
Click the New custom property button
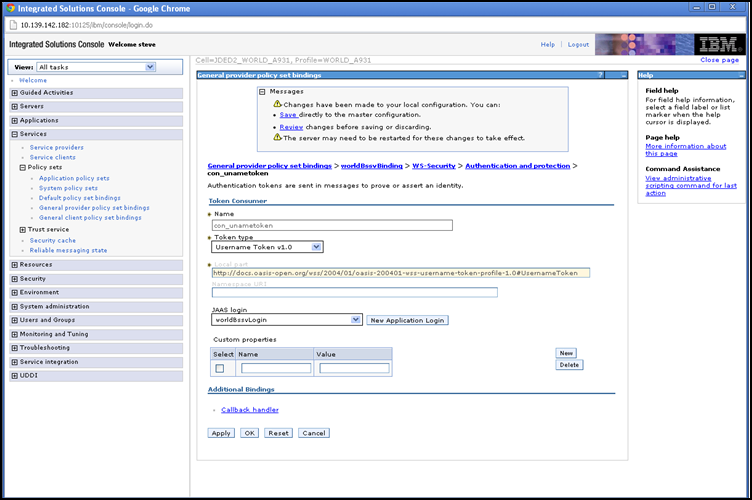tap(566, 353)
